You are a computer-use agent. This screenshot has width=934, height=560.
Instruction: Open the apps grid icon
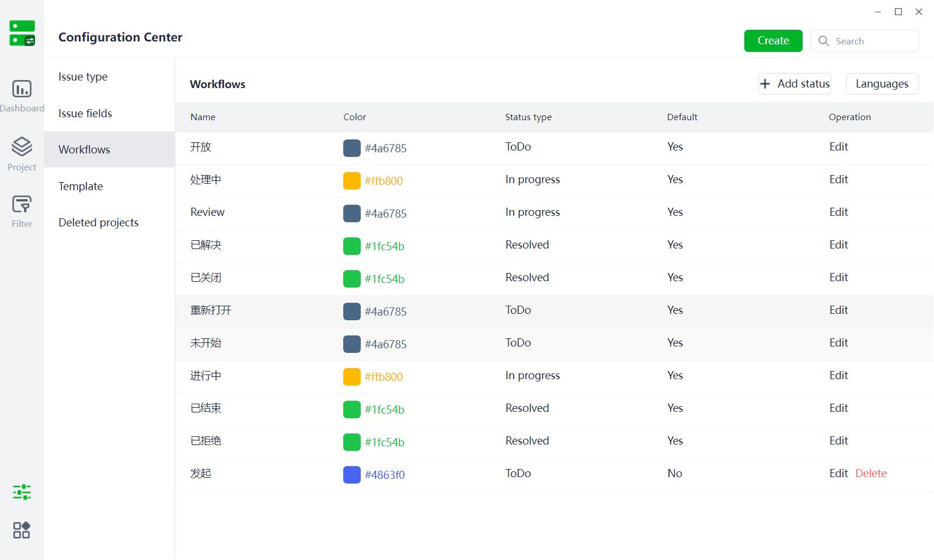point(22,530)
